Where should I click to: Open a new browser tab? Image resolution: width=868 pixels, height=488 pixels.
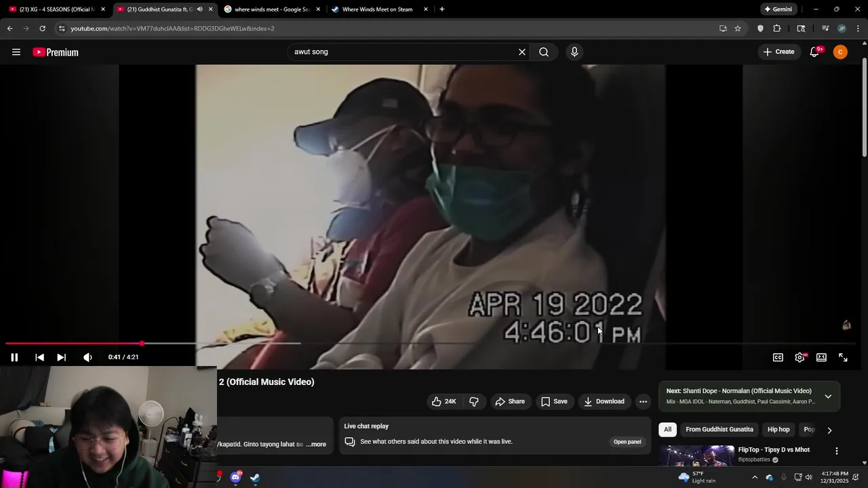(442, 9)
